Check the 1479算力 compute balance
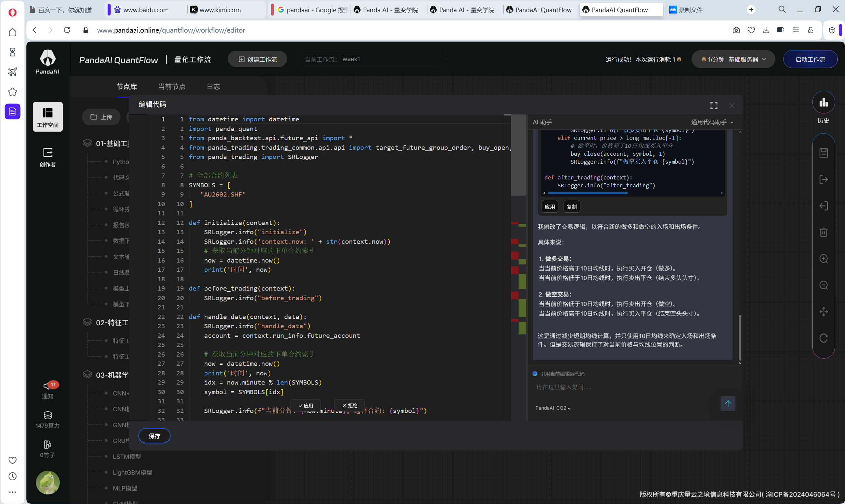Screen dimensions: 845x504 48,420
